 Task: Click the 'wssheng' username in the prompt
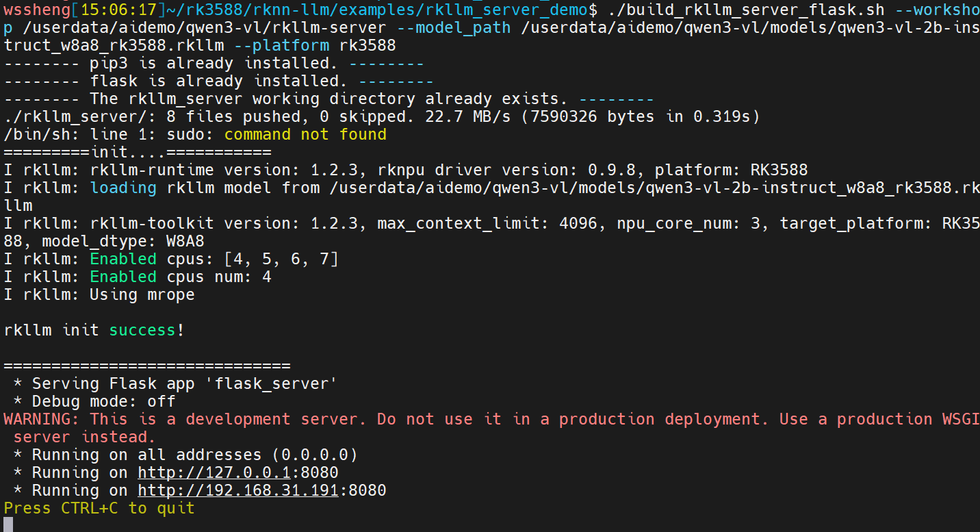[x=37, y=10]
